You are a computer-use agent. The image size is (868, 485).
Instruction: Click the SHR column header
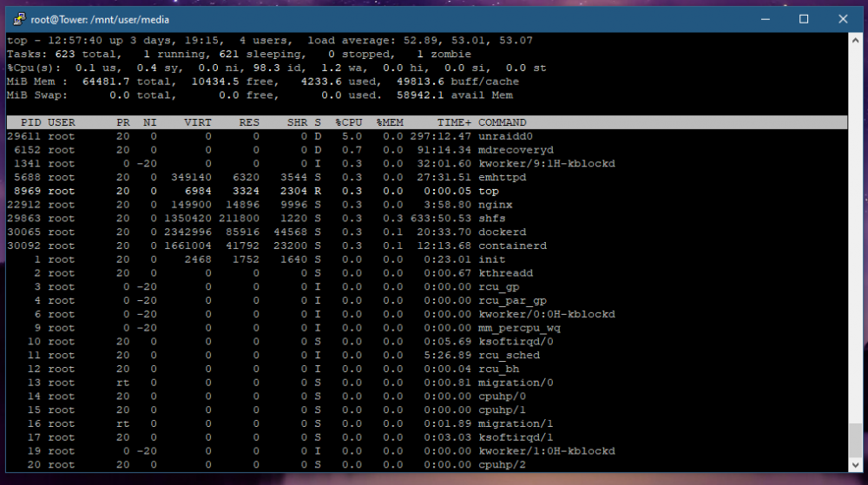297,123
